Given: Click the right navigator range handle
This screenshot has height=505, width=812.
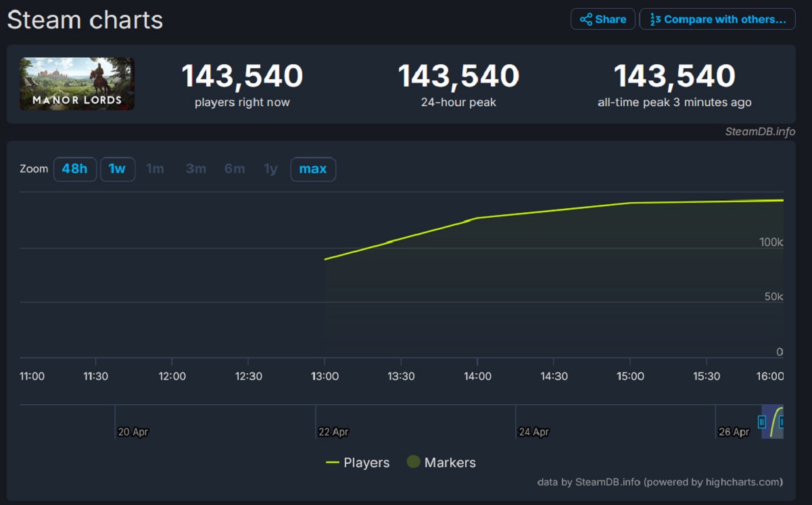Looking at the screenshot, I should coord(782,422).
